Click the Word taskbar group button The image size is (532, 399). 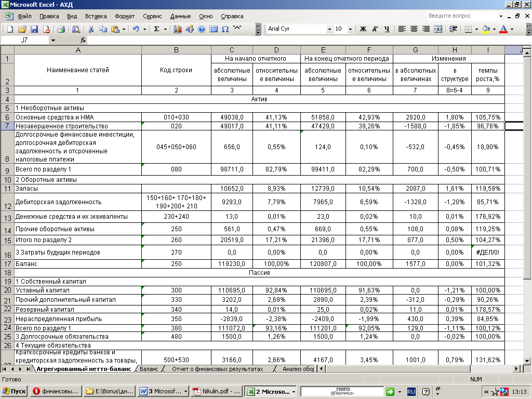tap(163, 391)
